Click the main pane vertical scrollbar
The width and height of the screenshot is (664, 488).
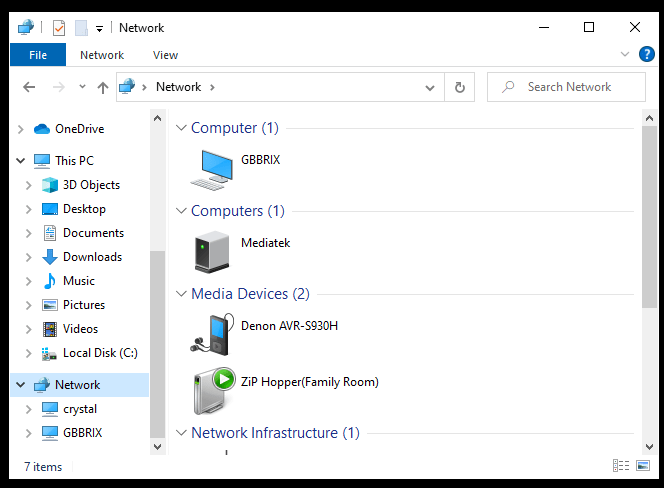point(650,200)
